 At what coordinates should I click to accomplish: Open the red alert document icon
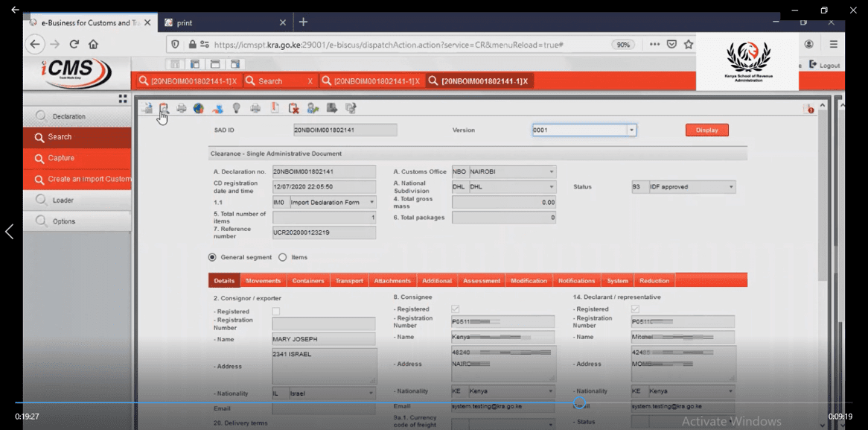tap(808, 109)
